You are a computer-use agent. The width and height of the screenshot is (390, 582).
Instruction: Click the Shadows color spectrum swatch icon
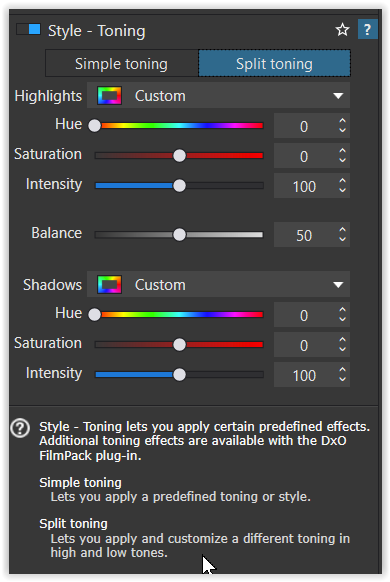pos(109,285)
